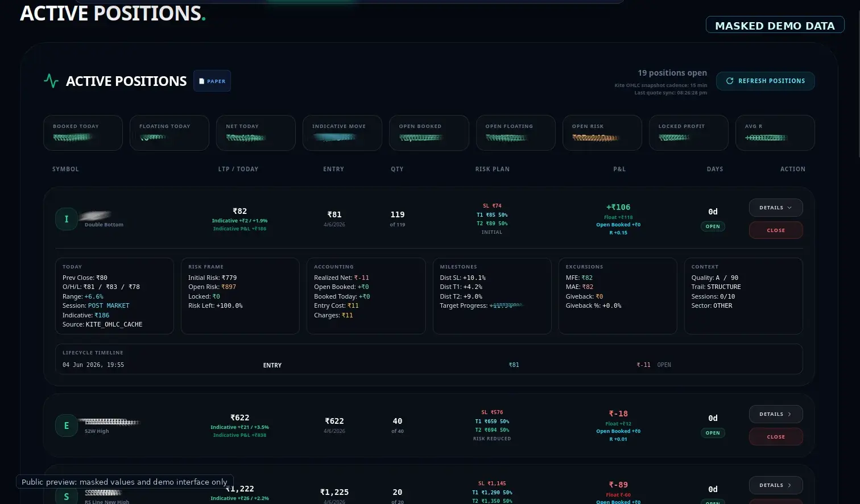Click the PAPER mode badge
Viewport: 860px width, 504px height.
pos(212,81)
